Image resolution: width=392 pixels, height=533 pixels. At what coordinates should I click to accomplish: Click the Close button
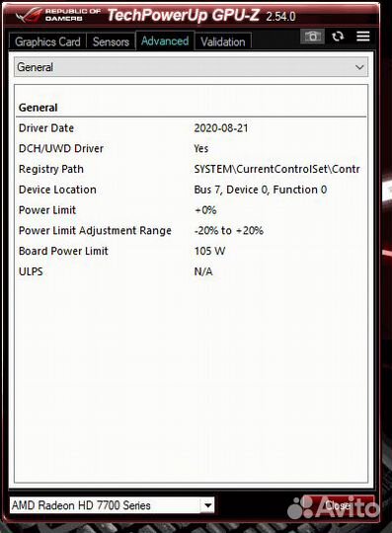[338, 505]
